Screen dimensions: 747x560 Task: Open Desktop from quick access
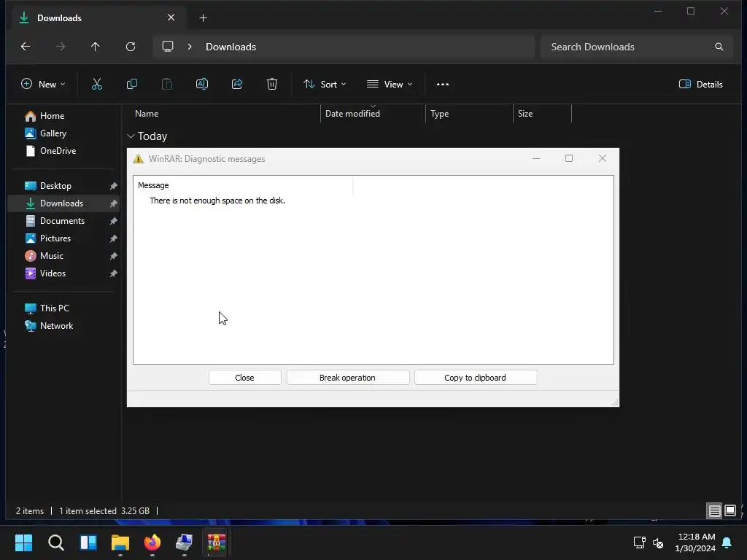[x=55, y=186]
